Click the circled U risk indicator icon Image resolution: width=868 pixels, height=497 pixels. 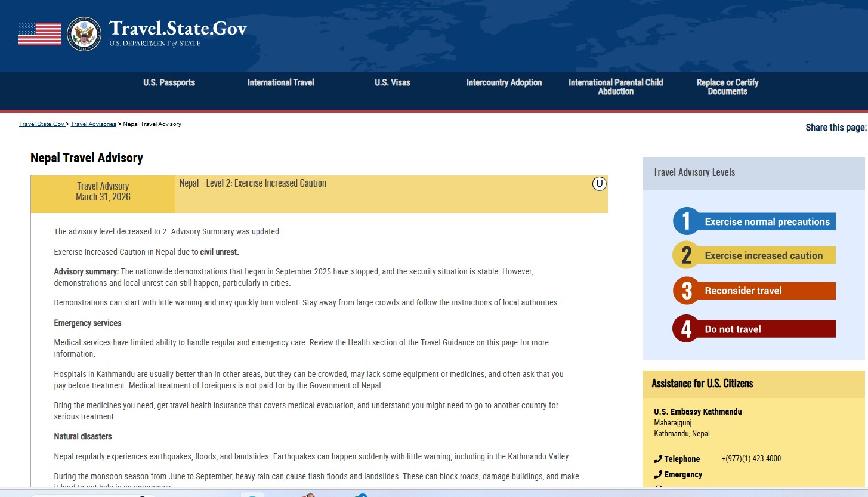click(599, 184)
